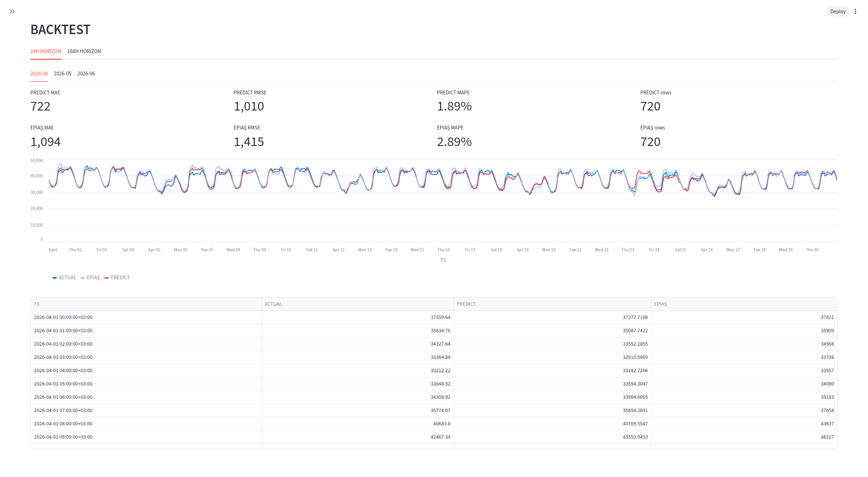The image size is (868, 477).
Task: Select cell 2026-04-01 04:00:00+03:00
Action: pos(146,370)
